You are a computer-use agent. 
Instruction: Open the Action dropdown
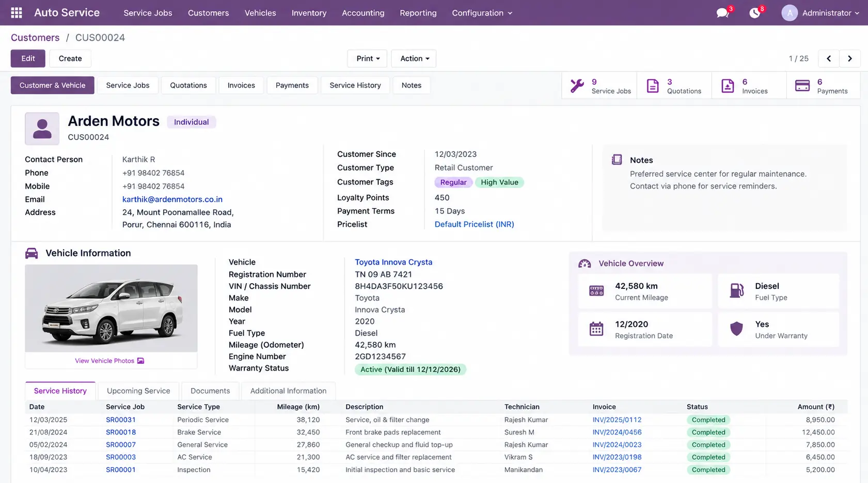click(x=414, y=58)
